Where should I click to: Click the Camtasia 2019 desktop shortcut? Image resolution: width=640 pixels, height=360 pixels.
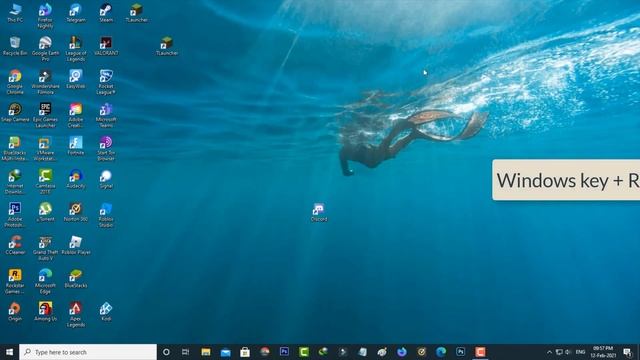click(x=45, y=182)
